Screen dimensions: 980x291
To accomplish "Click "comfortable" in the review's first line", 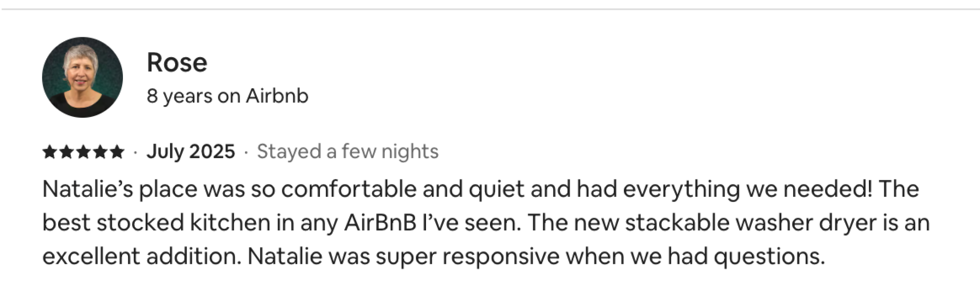I will tap(348, 189).
